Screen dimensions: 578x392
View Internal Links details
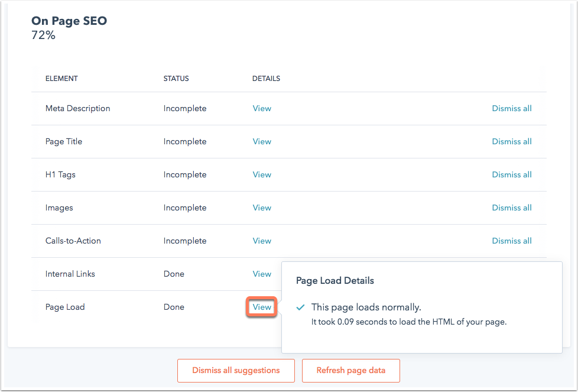(262, 274)
